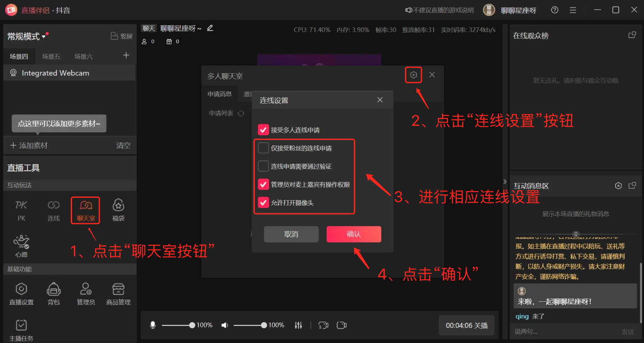Open the hamburger menu in title bar
The image size is (644, 343).
tap(573, 10)
